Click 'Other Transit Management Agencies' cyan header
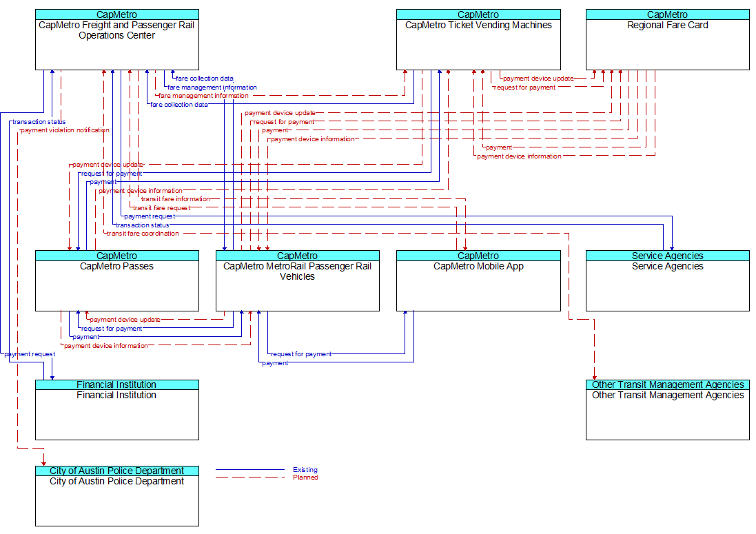Image resolution: width=756 pixels, height=534 pixels. click(x=667, y=384)
